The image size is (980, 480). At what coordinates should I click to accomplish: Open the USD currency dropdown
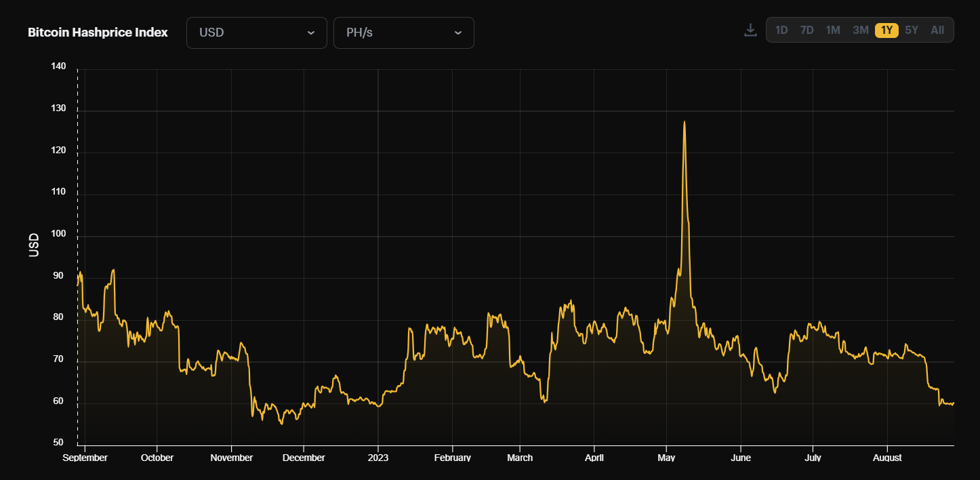pos(257,33)
